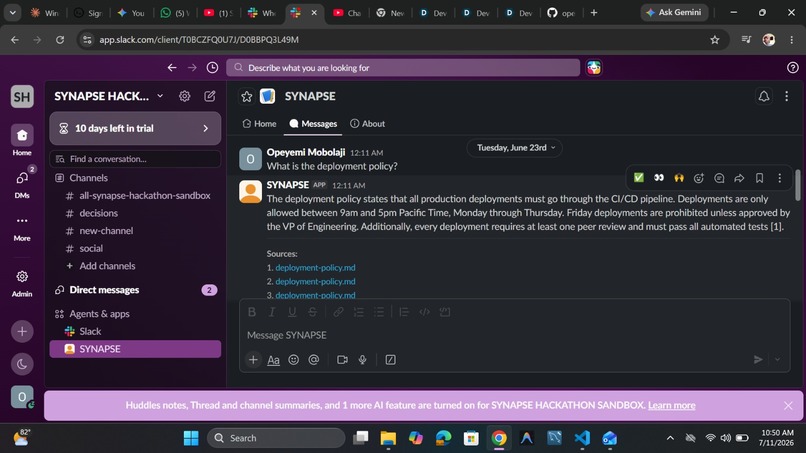Record an audio clip with microphone
This screenshot has width=806, height=453.
pyautogui.click(x=362, y=359)
